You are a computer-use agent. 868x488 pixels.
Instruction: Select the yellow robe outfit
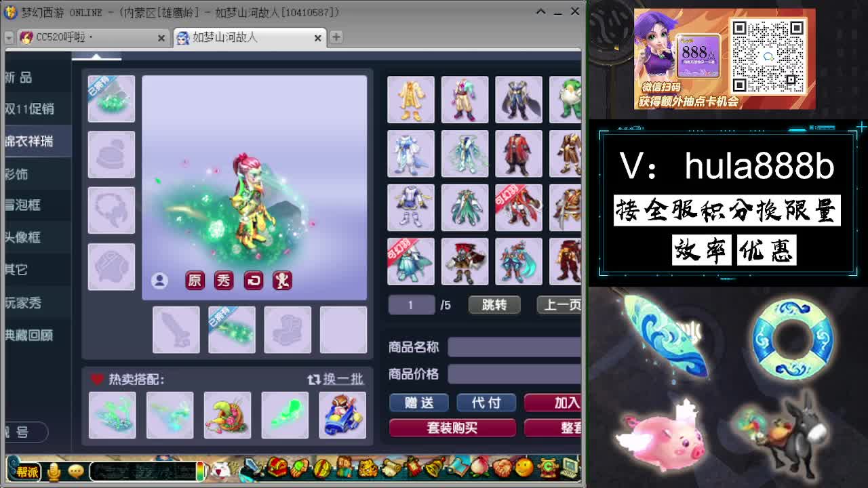[411, 100]
